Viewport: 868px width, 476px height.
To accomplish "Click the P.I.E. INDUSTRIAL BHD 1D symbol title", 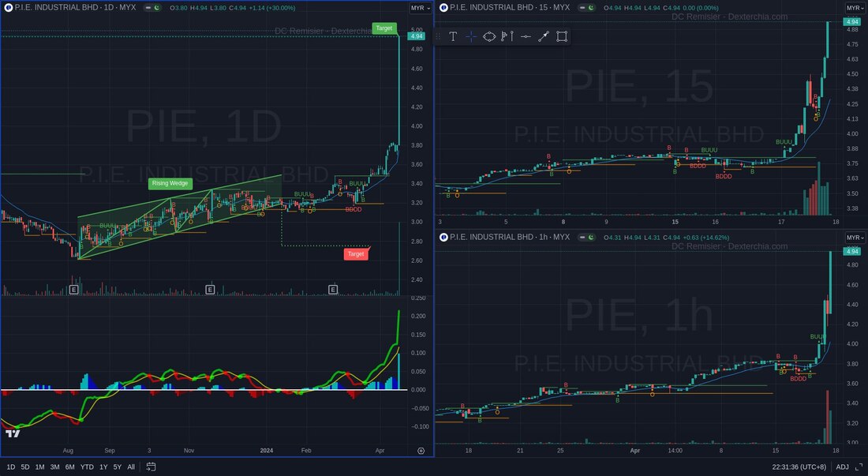I will [75, 8].
